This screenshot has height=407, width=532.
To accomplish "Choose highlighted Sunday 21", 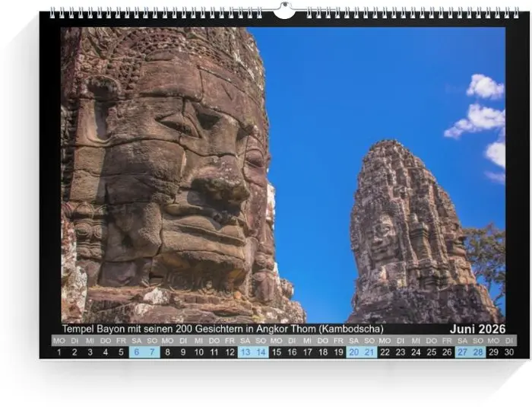I will point(369,352).
